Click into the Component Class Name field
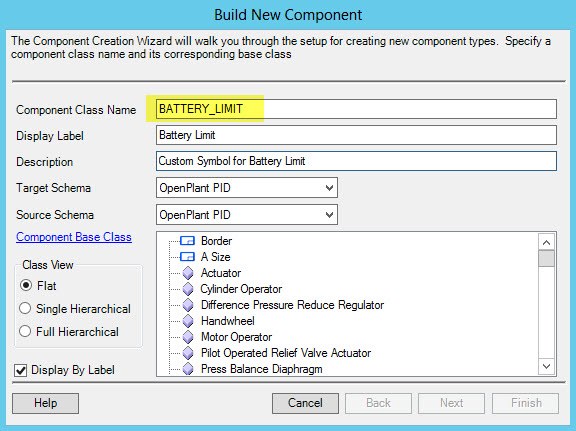This screenshot has height=431, width=576. click(356, 109)
